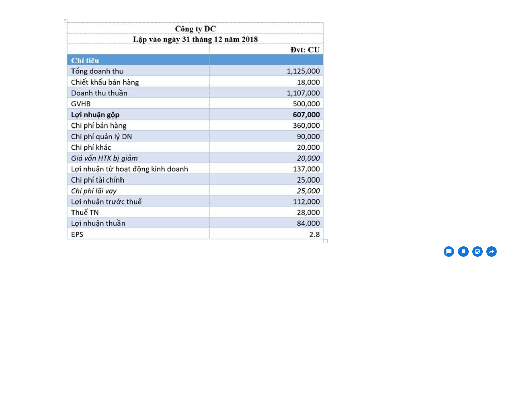
Task: Click the 'Chi phí quản lý DN' label
Action: click(101, 137)
